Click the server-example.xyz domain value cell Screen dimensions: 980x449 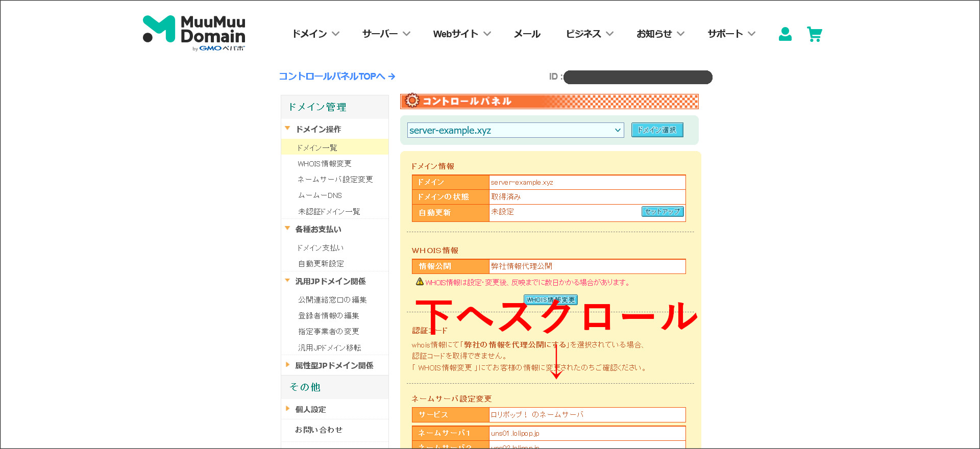tap(587, 182)
